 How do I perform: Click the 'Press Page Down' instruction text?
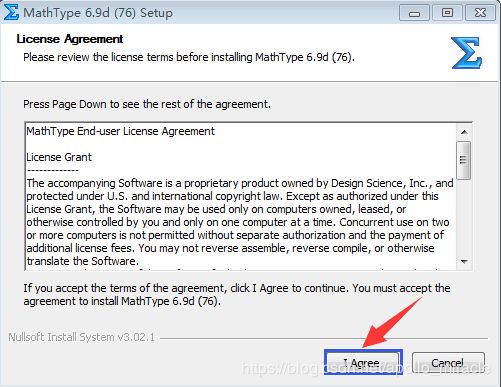(147, 104)
